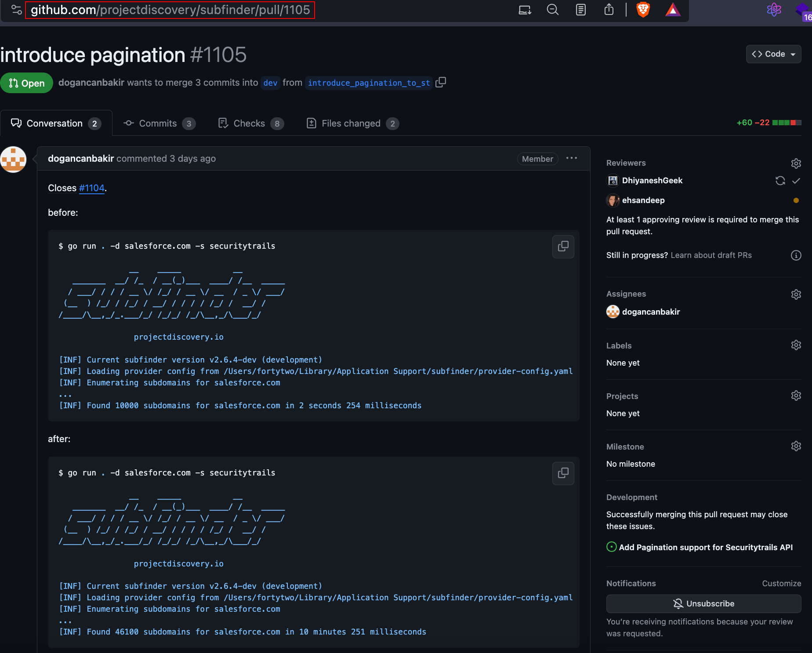Switch to Checks tab

click(251, 123)
